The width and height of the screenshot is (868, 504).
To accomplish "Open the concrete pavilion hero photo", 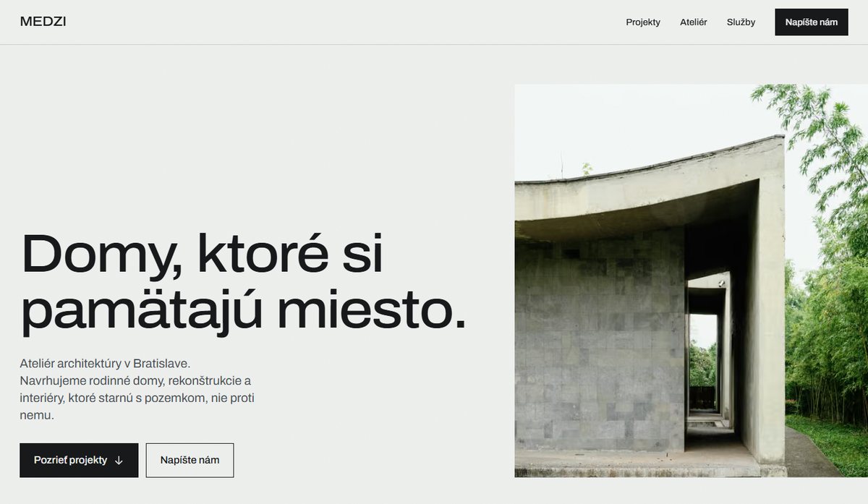I will (691, 281).
